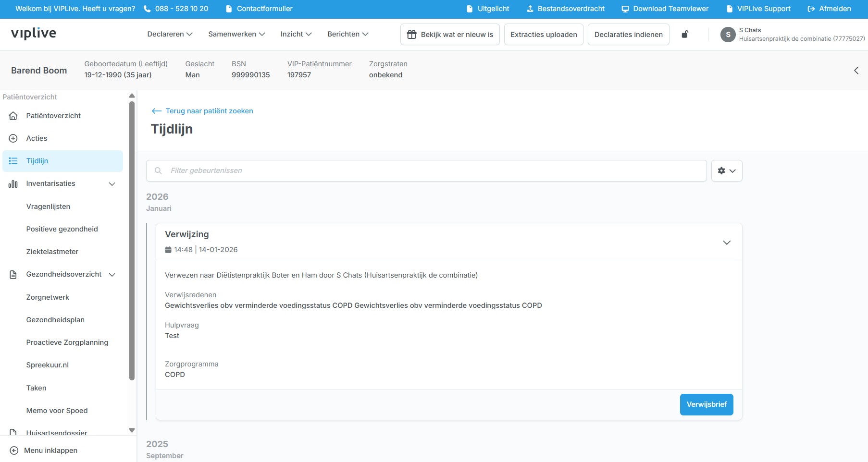Collapse the patient header with the chevron
This screenshot has height=462, width=868.
click(856, 71)
